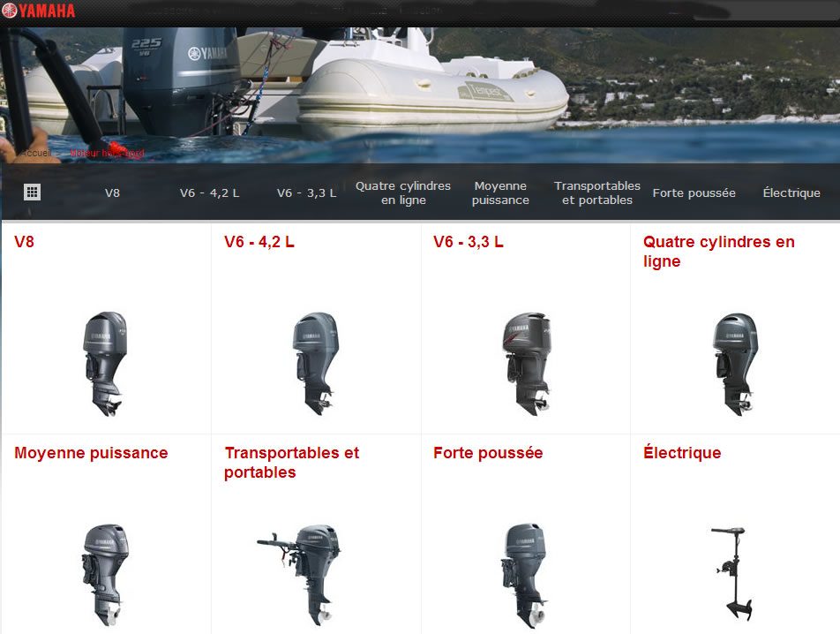Click the Moyenne puissance motor image
The width and height of the screenshot is (840, 634).
(x=106, y=572)
